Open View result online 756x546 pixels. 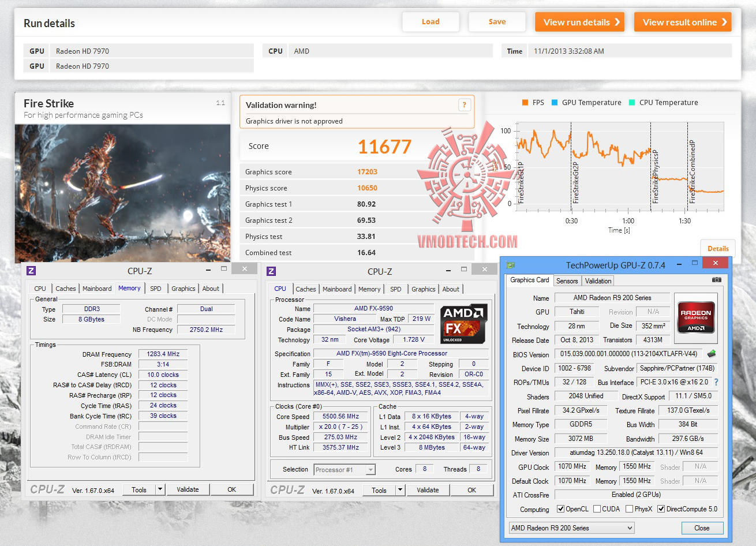tap(683, 22)
